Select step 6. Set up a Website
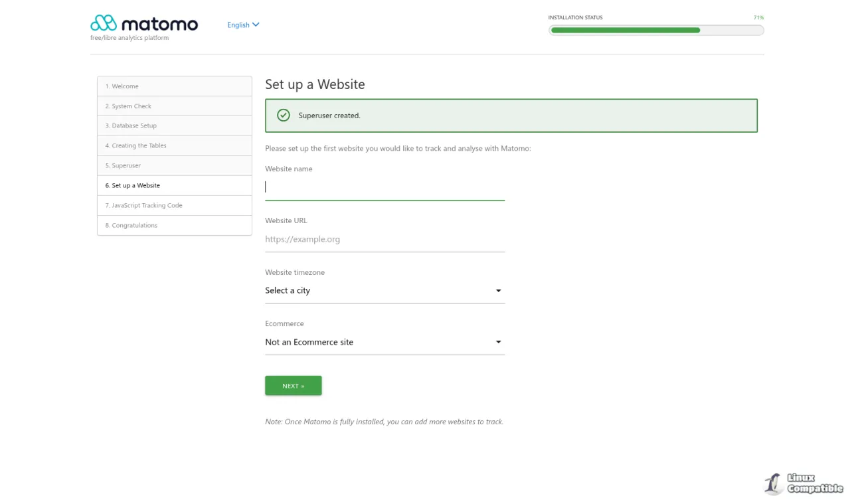The width and height of the screenshot is (850, 504). point(175,185)
